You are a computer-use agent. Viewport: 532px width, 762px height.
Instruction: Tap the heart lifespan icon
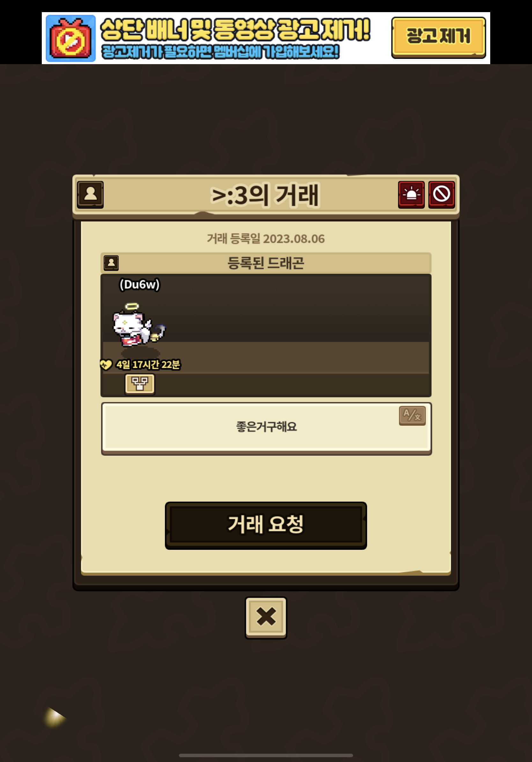click(x=106, y=364)
